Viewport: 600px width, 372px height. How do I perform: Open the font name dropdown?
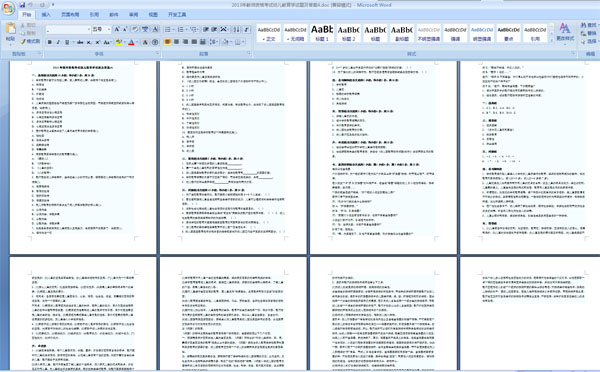click(x=88, y=29)
